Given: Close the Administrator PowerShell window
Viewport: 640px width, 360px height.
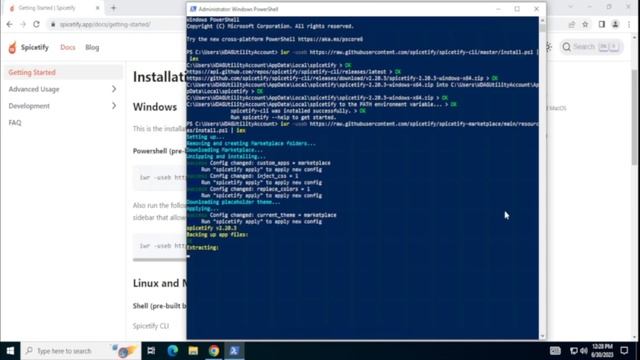Looking at the screenshot, I should click(x=536, y=9).
